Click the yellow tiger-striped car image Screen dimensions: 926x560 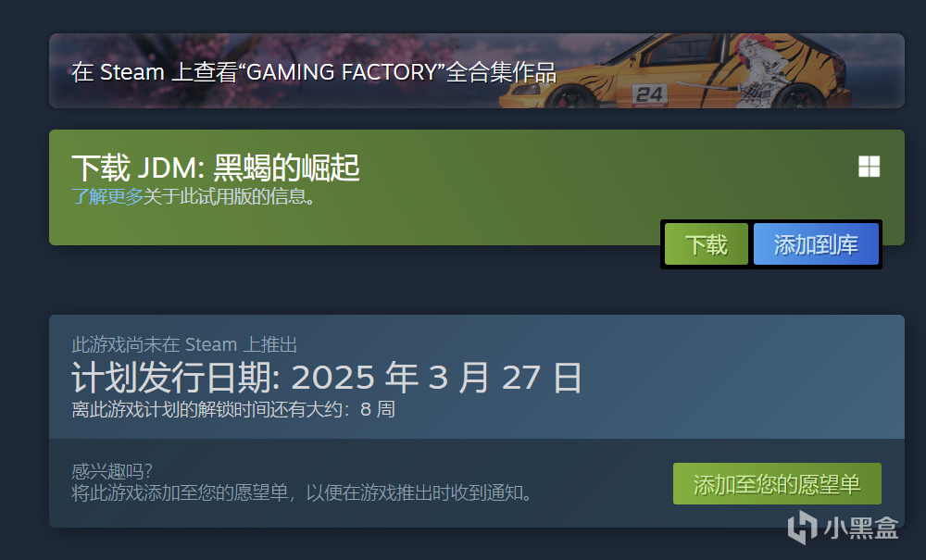[x=673, y=71]
